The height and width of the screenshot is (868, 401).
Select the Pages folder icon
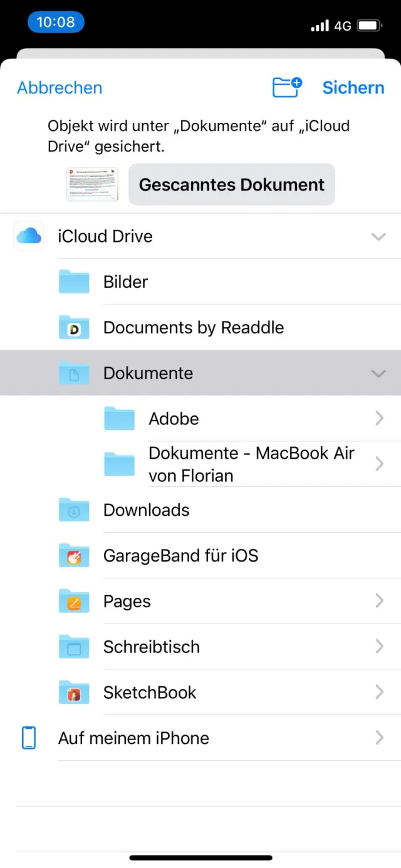[74, 602]
